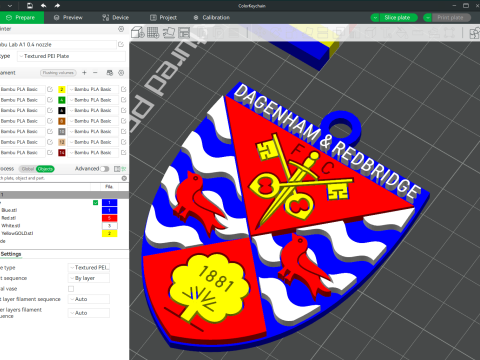Click the orange filament 8 color swatch
Viewport: 480px width, 360px height.
[x=62, y=121]
